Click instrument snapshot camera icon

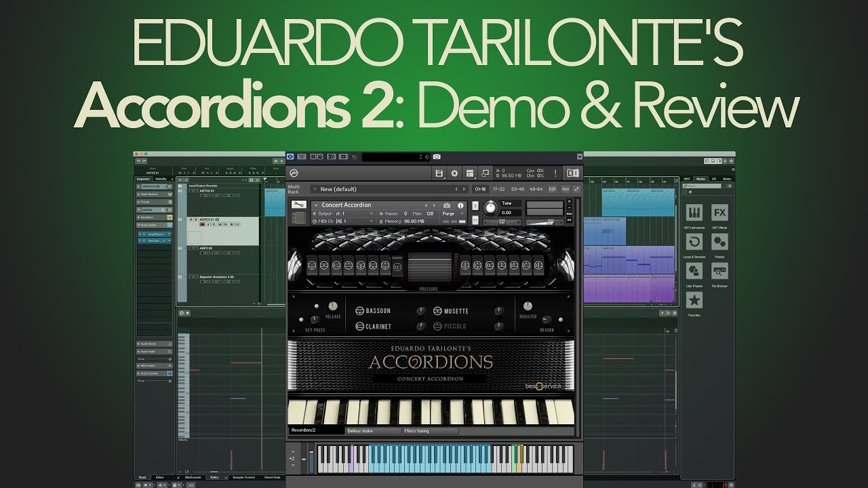[447, 205]
